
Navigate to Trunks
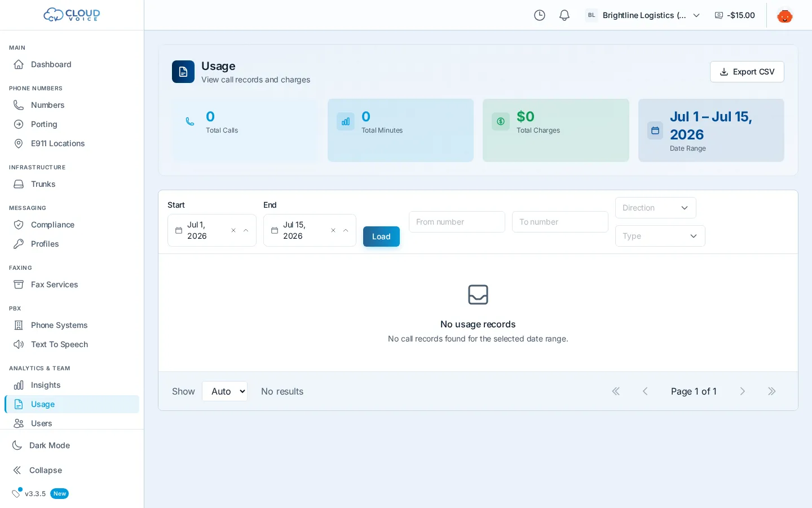coord(72,184)
